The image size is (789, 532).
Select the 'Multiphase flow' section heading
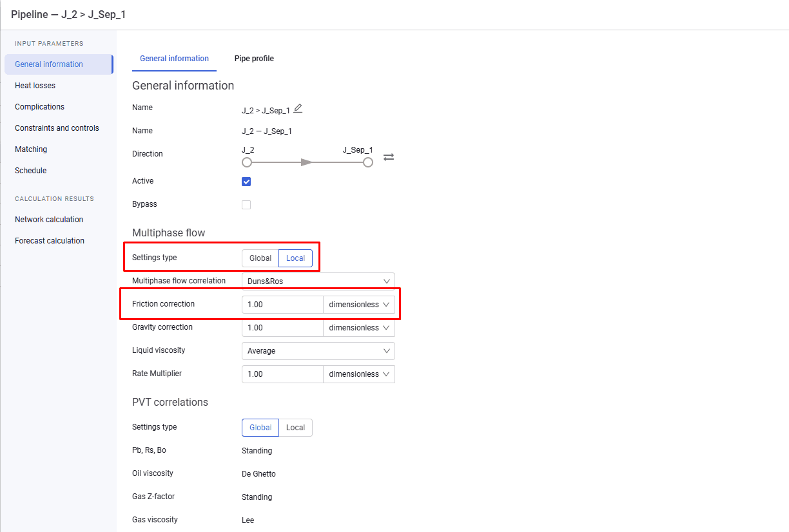(169, 233)
